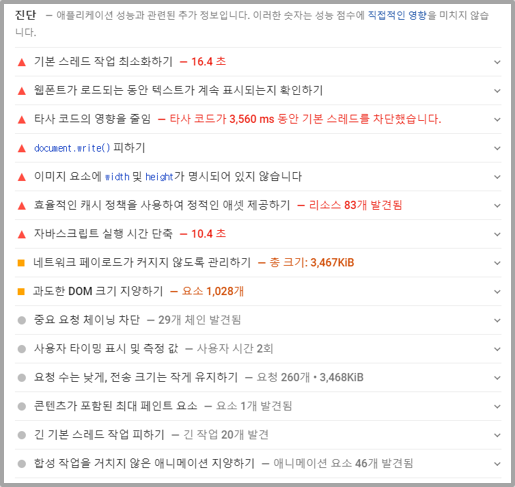This screenshot has height=487, width=515.
Task: Expand the 사용자 타이밍 표시 및 측정 값 chevron
Action: pos(497,349)
